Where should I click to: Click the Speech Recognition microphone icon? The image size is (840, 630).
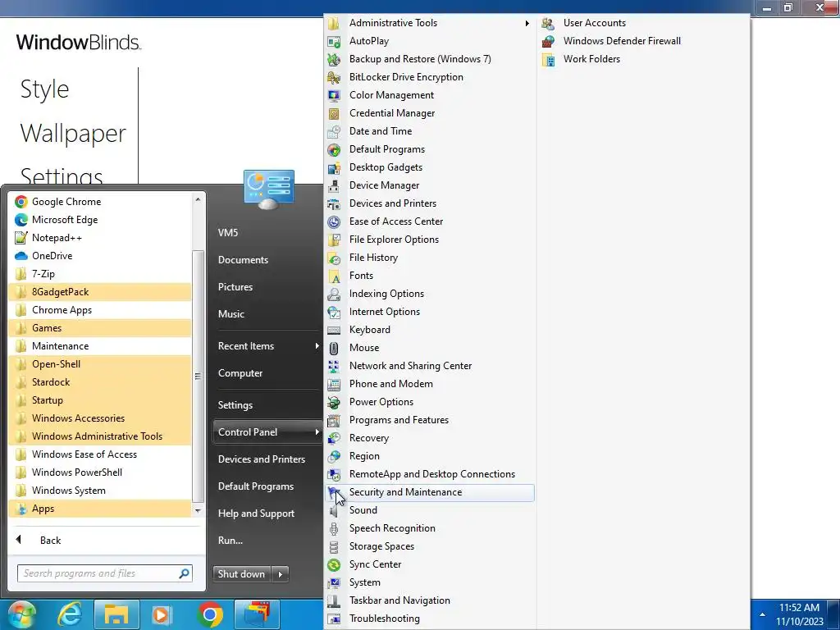click(334, 529)
